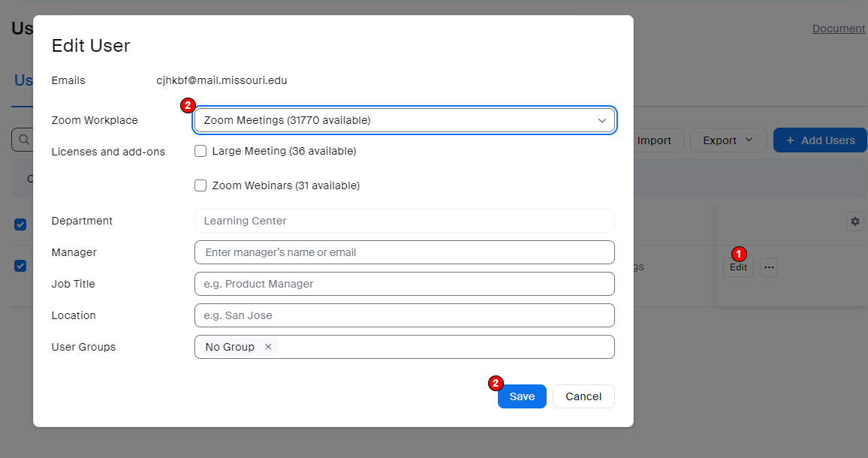Focus the Department field showing Learning Center
Viewport: 868px width, 458px height.
405,221
